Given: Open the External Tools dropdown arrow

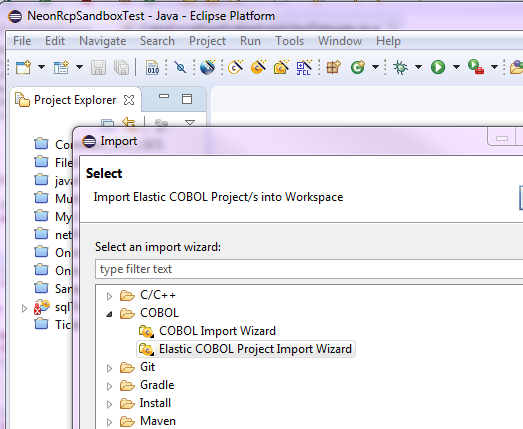Looking at the screenshot, I should point(494,67).
